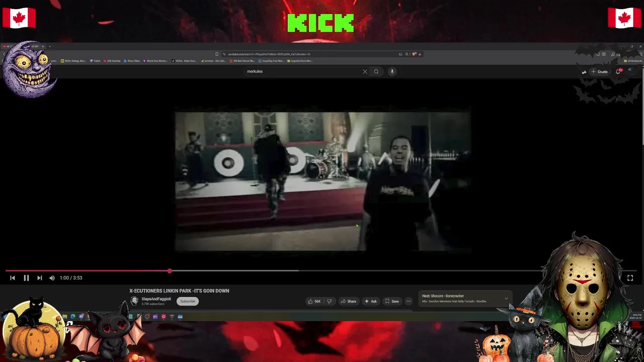
Task: Open SlapsAndFaggioli channel avatar
Action: pos(134,301)
